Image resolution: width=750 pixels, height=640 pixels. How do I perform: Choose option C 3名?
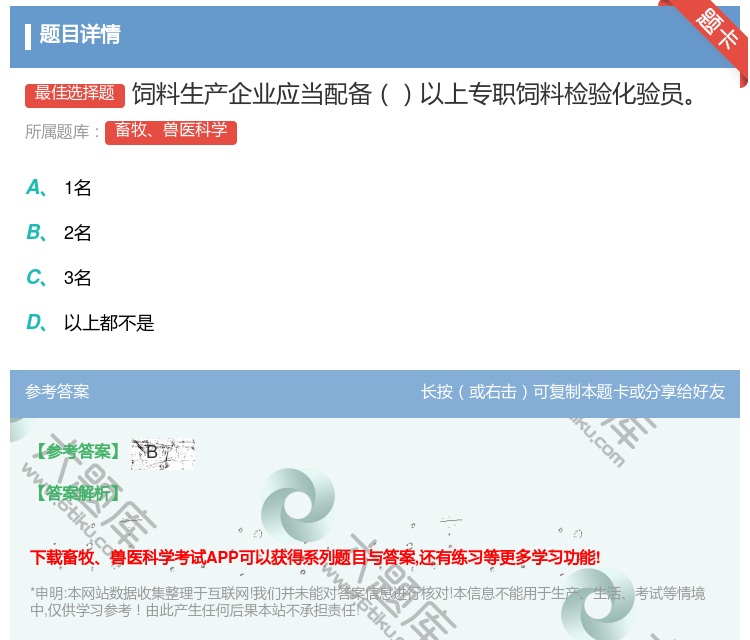point(59,277)
